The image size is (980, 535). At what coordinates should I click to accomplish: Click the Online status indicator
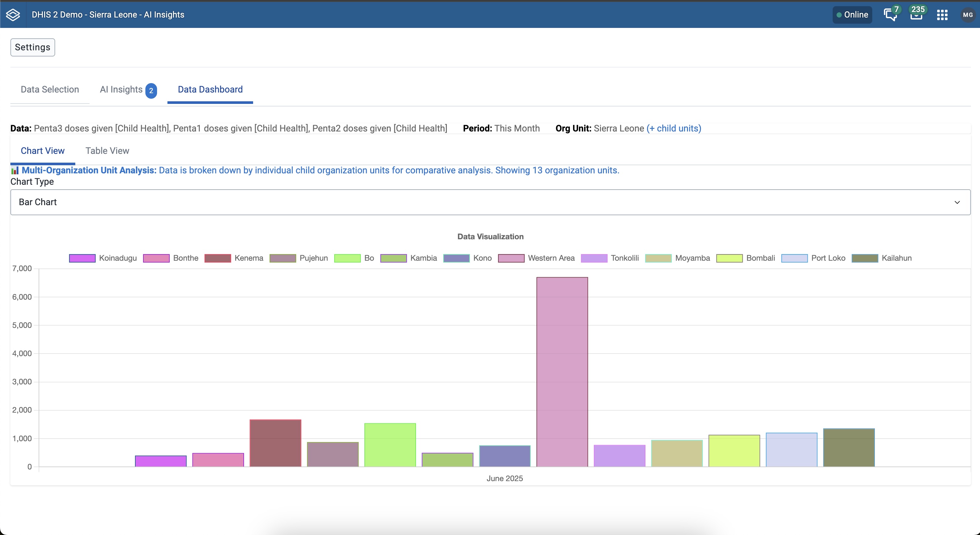click(x=852, y=15)
